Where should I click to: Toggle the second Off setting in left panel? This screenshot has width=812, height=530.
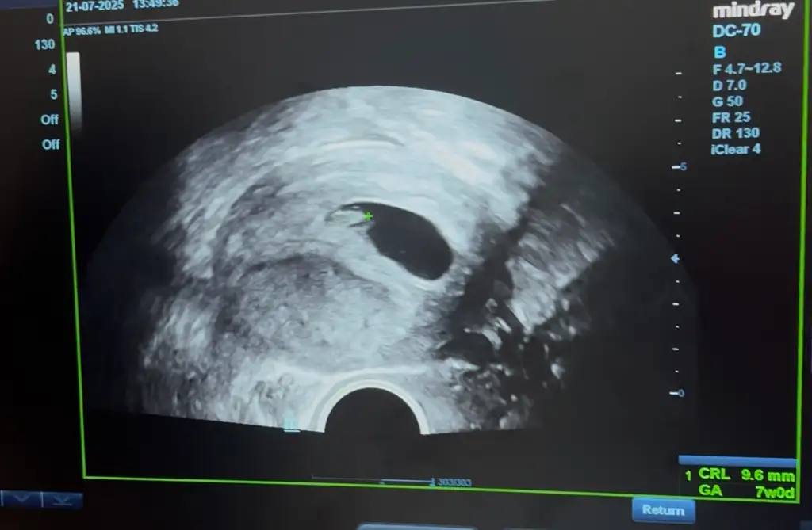(x=50, y=145)
